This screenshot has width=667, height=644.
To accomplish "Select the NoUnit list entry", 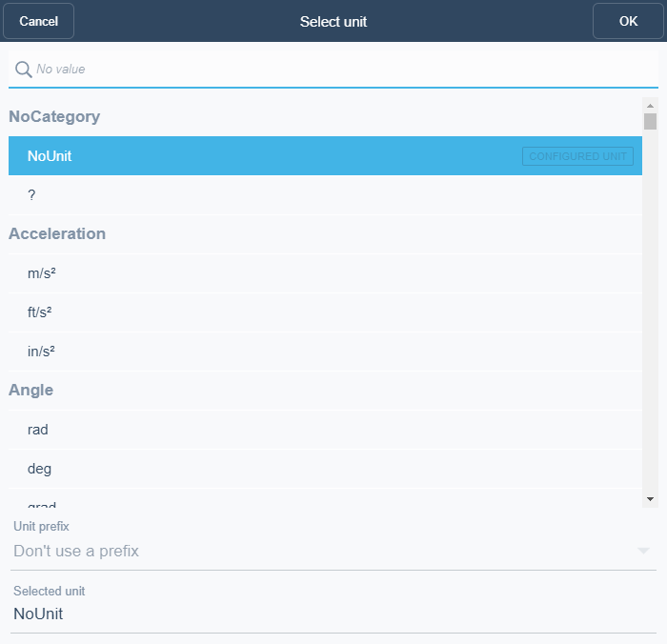I will (x=326, y=155).
